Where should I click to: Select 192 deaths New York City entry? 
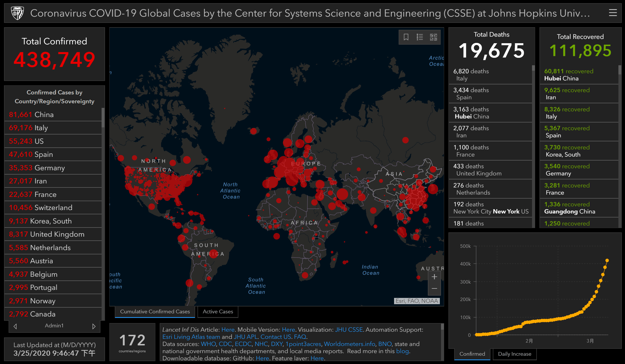(x=490, y=208)
